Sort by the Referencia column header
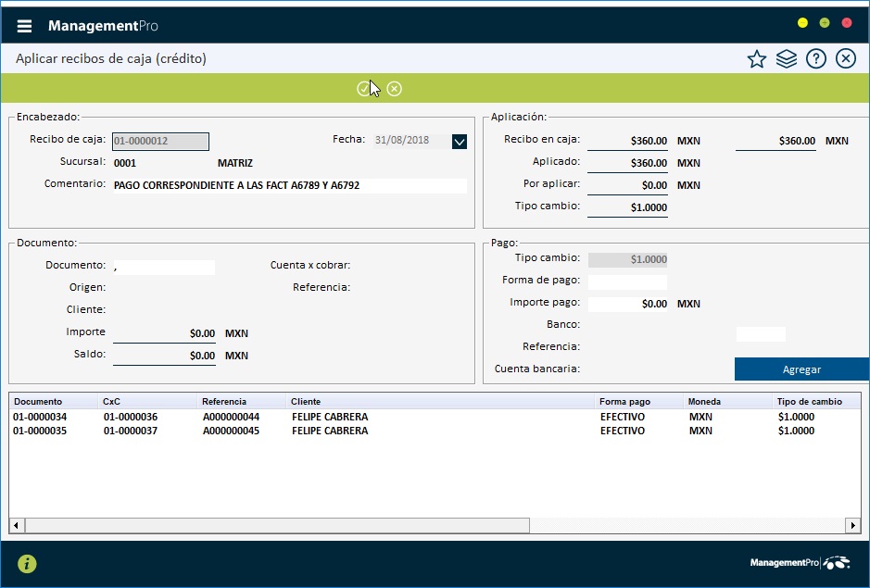The width and height of the screenshot is (870, 588). pos(242,402)
